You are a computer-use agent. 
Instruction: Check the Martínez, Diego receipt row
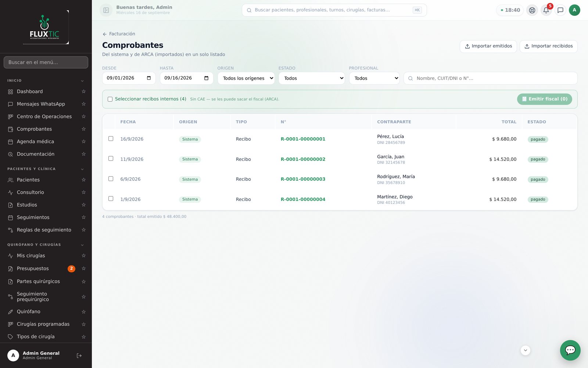tap(111, 199)
